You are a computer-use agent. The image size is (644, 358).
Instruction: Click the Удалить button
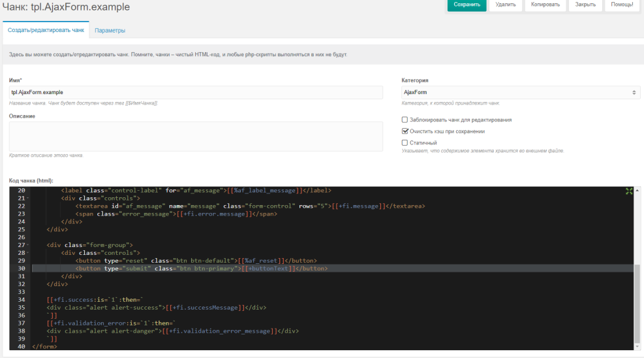pyautogui.click(x=505, y=5)
